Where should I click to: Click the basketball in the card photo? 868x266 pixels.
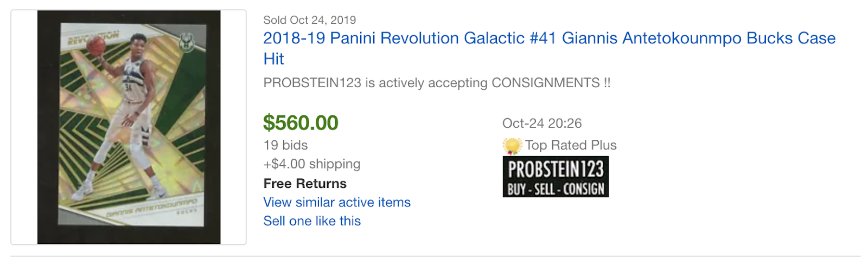(96, 46)
